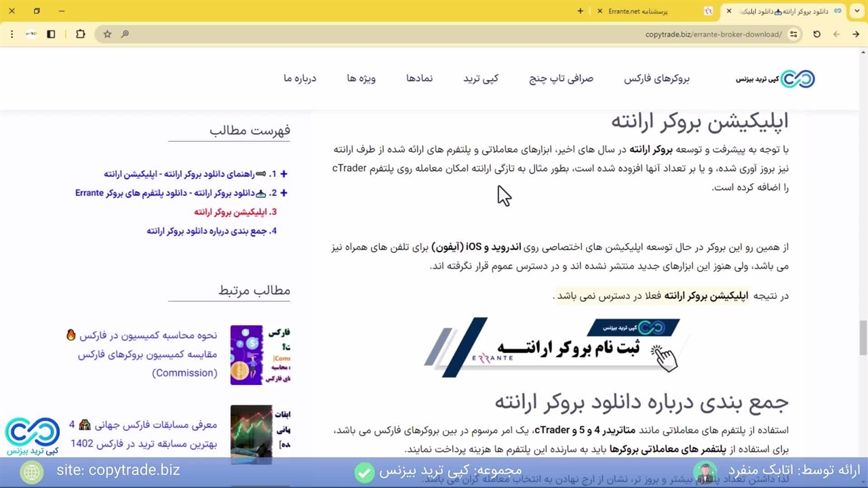The width and height of the screenshot is (868, 488).
Task: Click the browser back arrow button
Action: pos(856,34)
